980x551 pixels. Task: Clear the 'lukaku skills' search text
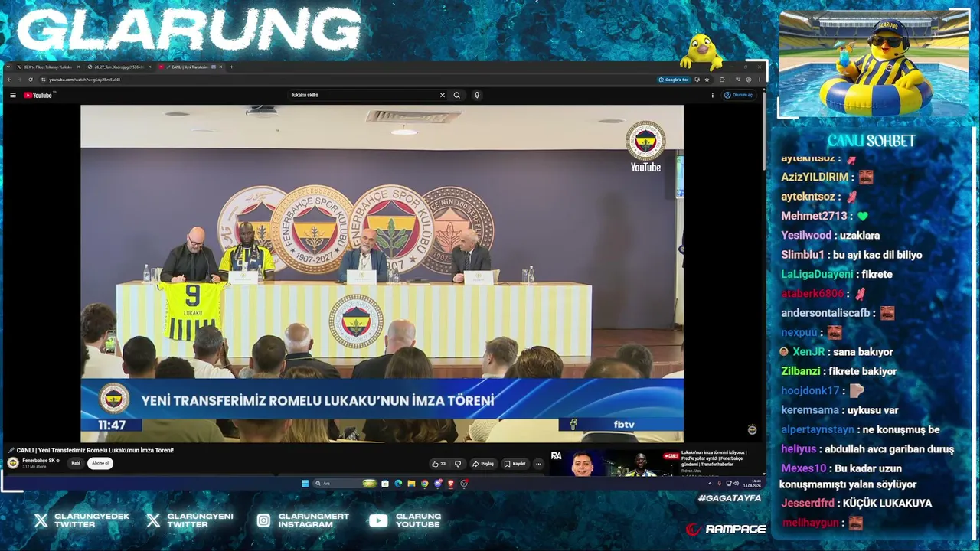(442, 95)
